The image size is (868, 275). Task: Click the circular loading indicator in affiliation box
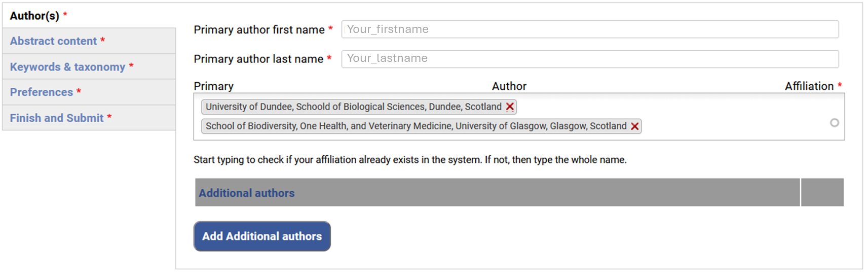tap(834, 123)
